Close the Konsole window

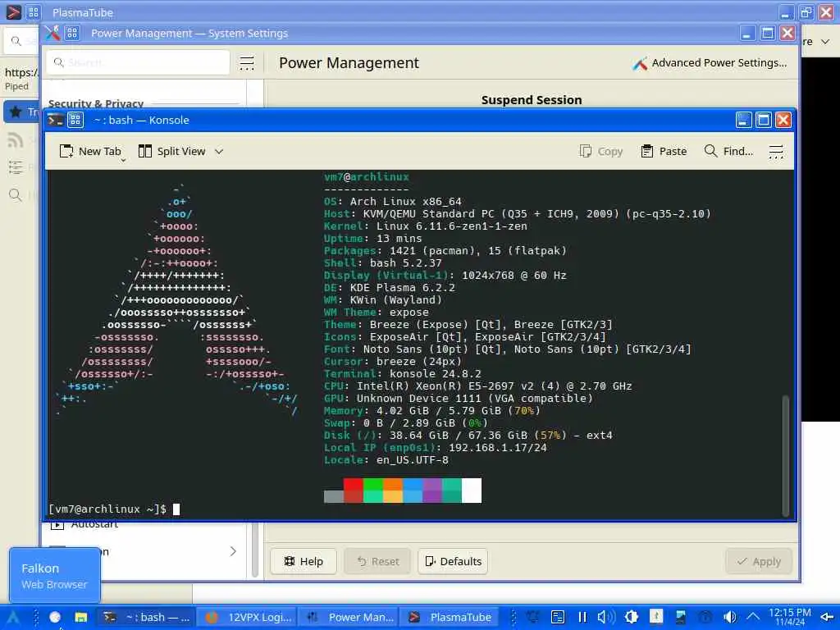[x=783, y=120]
